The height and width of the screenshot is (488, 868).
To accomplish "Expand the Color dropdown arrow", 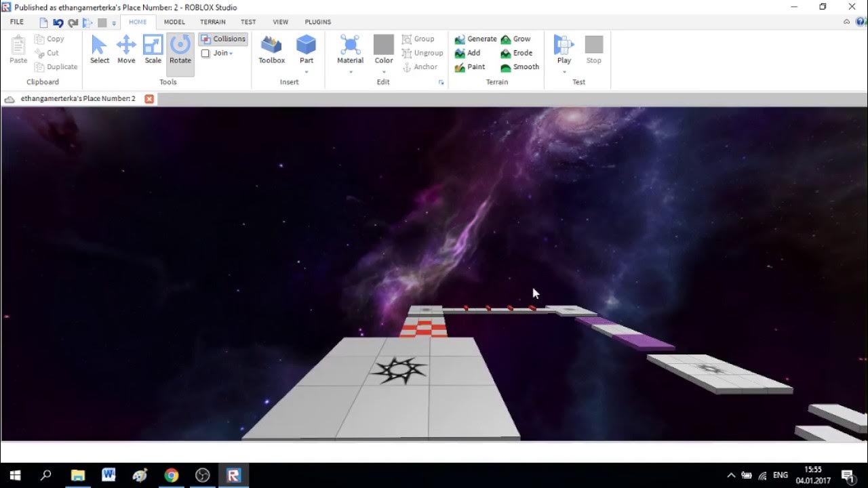I will 384,72.
